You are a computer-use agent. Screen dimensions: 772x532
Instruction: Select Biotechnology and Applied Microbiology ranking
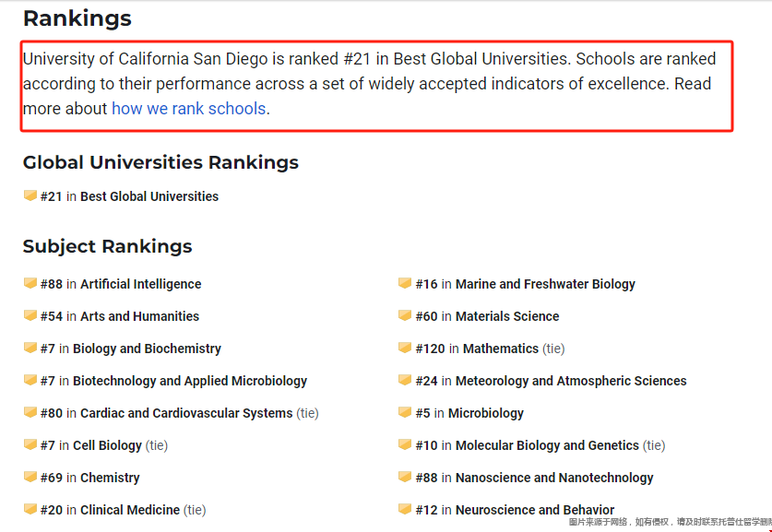coord(190,381)
